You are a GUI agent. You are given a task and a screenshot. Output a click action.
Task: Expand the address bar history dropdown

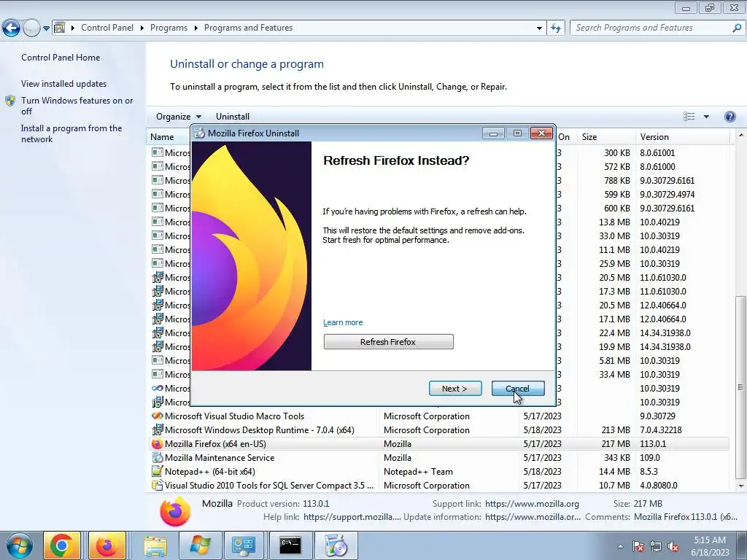[539, 28]
